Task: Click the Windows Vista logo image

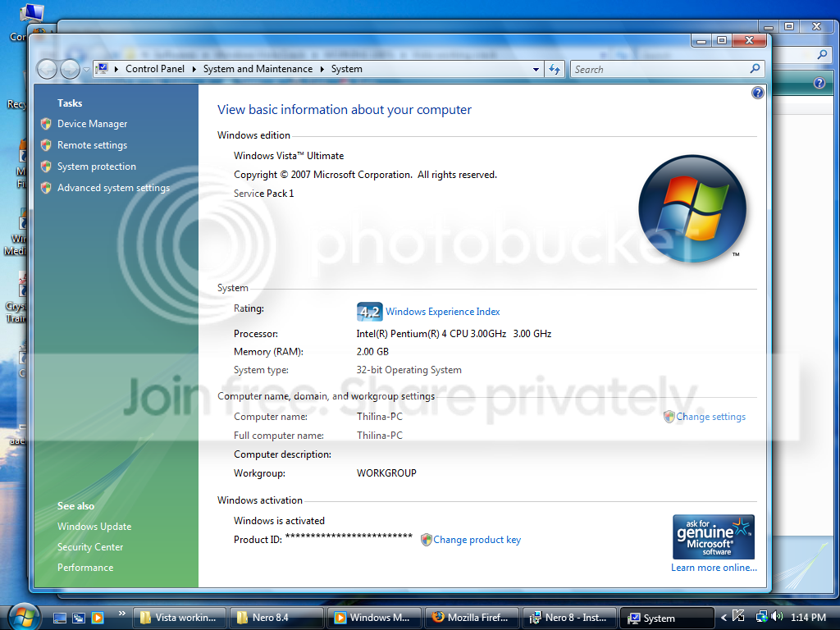Action: pyautogui.click(x=692, y=209)
